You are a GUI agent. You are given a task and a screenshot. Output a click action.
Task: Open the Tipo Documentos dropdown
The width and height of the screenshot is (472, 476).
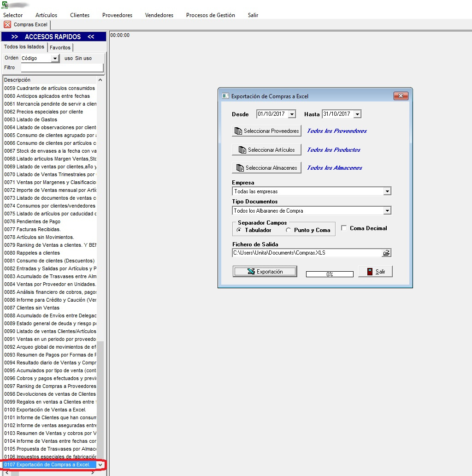pyautogui.click(x=387, y=211)
